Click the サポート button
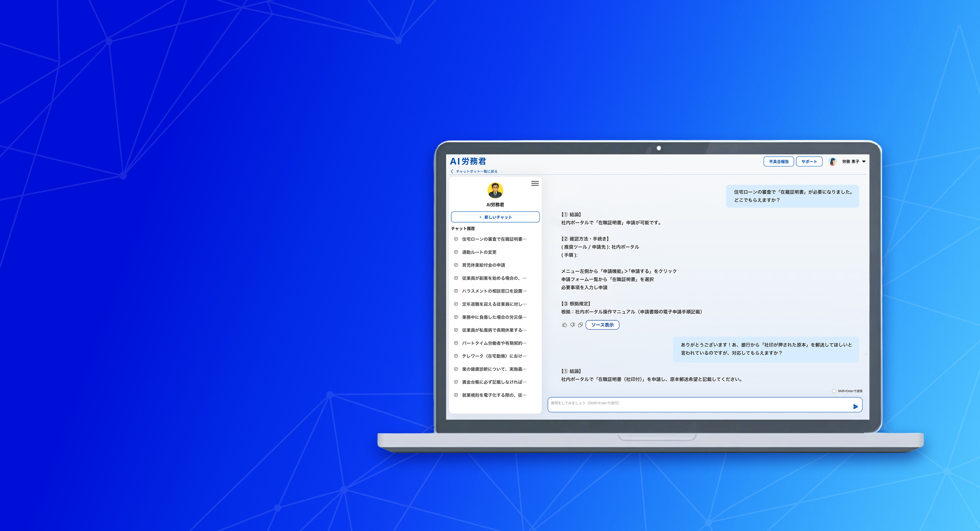This screenshot has height=531, width=980. 809,161
